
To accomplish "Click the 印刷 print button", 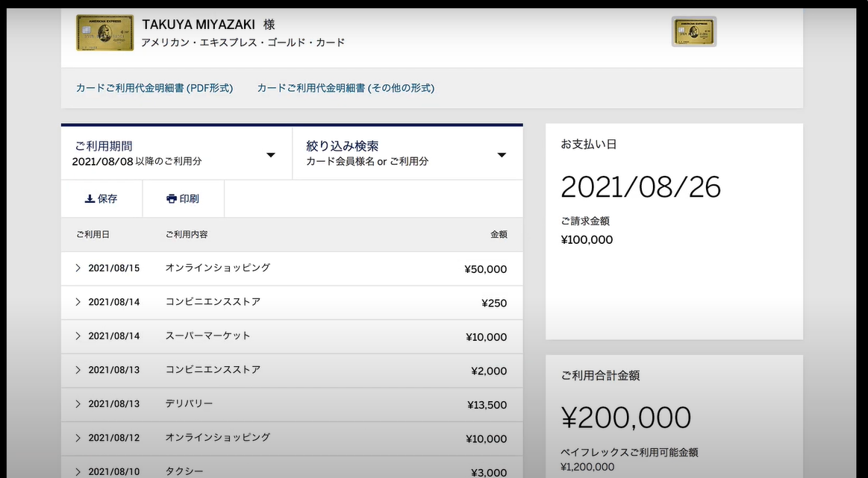I will 183,199.
